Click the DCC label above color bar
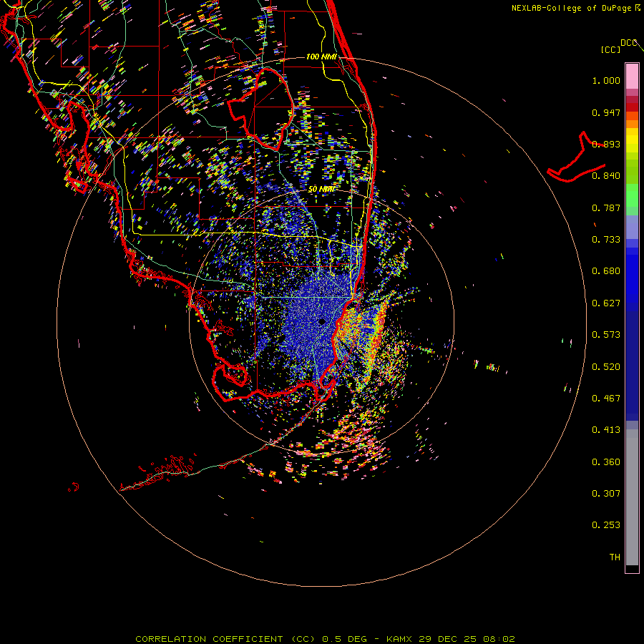The image size is (644, 644). (x=628, y=43)
